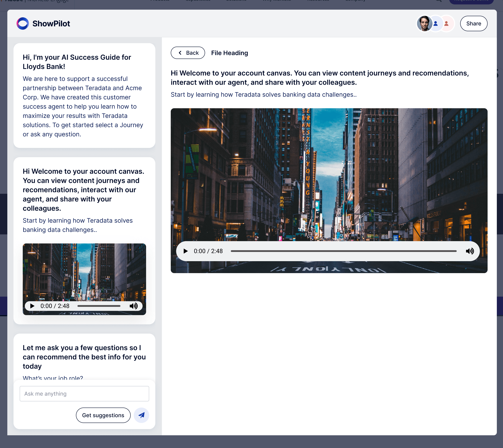Play the video in the chat panel
Image resolution: width=503 pixels, height=448 pixels.
point(32,306)
